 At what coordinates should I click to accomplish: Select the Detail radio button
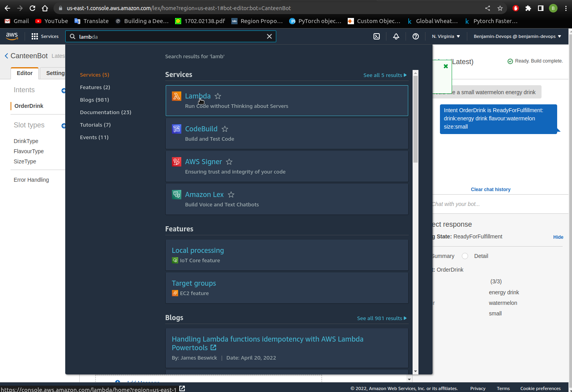[465, 256]
